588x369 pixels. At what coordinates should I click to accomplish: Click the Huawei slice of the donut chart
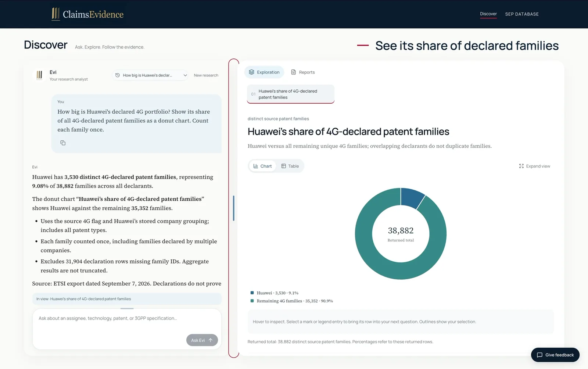pyautogui.click(x=411, y=197)
